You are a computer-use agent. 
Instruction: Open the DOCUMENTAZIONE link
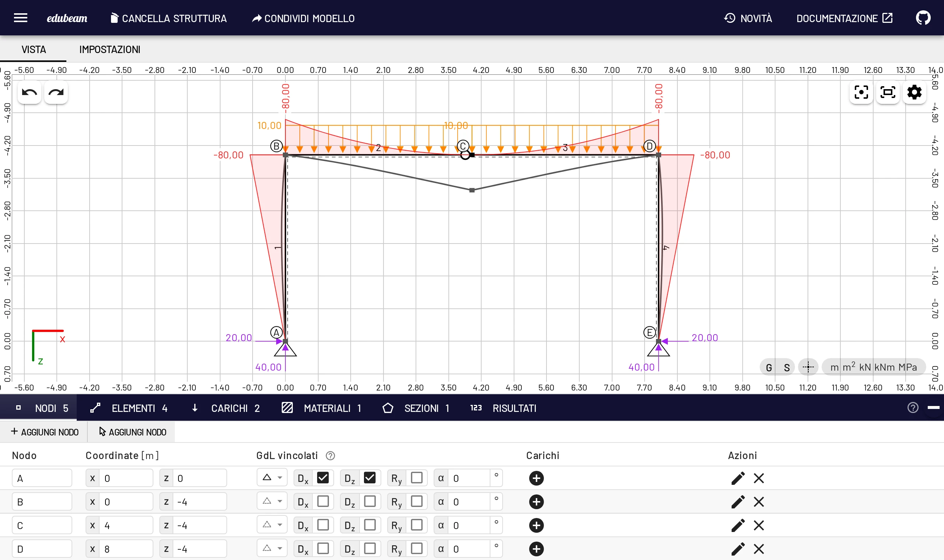[x=844, y=18]
